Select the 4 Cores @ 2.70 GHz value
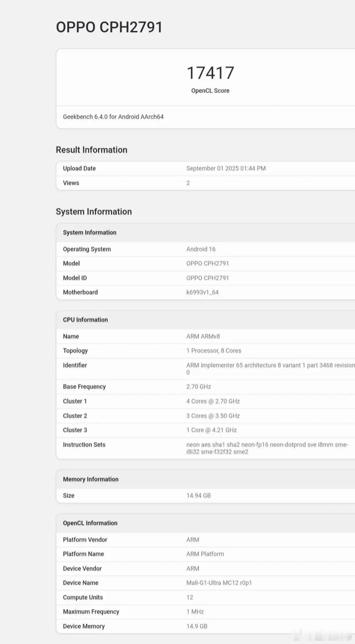Screen dimensions: 355x644 [x=213, y=401]
